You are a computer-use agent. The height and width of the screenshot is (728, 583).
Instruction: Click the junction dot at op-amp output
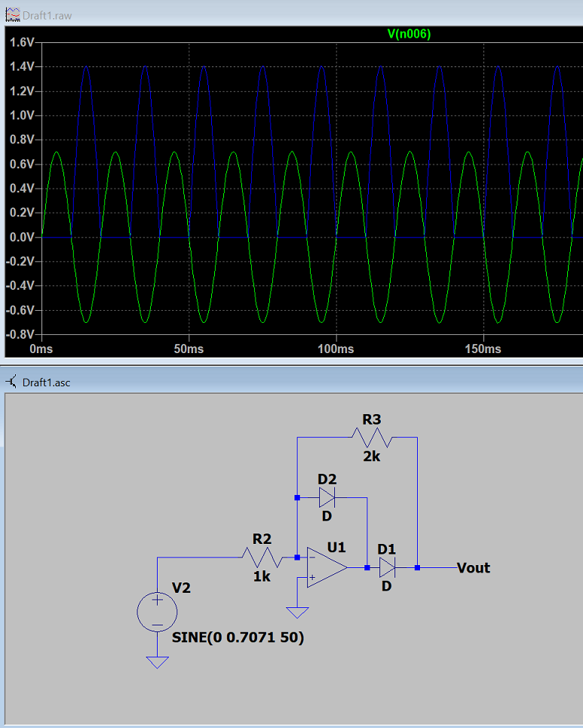click(367, 567)
